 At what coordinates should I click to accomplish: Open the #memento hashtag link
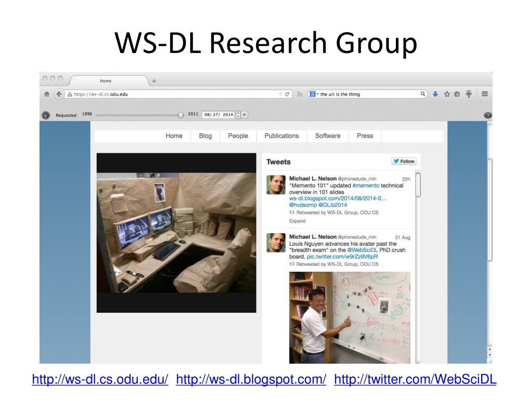pos(366,185)
